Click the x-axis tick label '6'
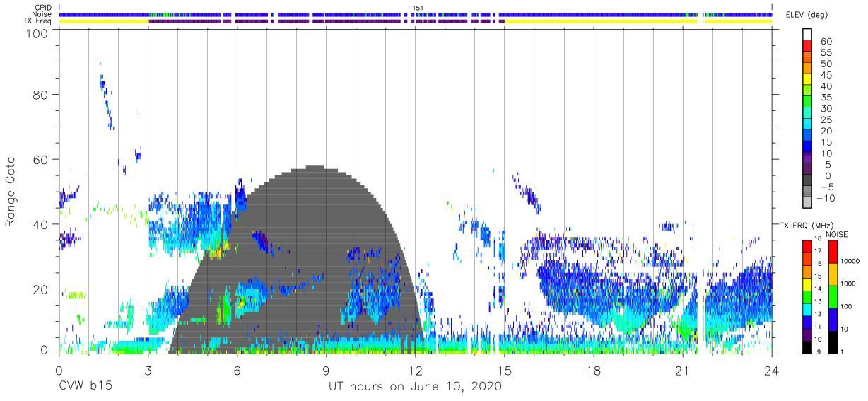This screenshot has width=868, height=401. coord(237,371)
